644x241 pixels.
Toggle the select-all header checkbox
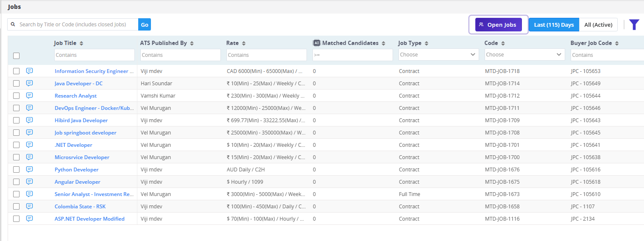click(x=16, y=56)
